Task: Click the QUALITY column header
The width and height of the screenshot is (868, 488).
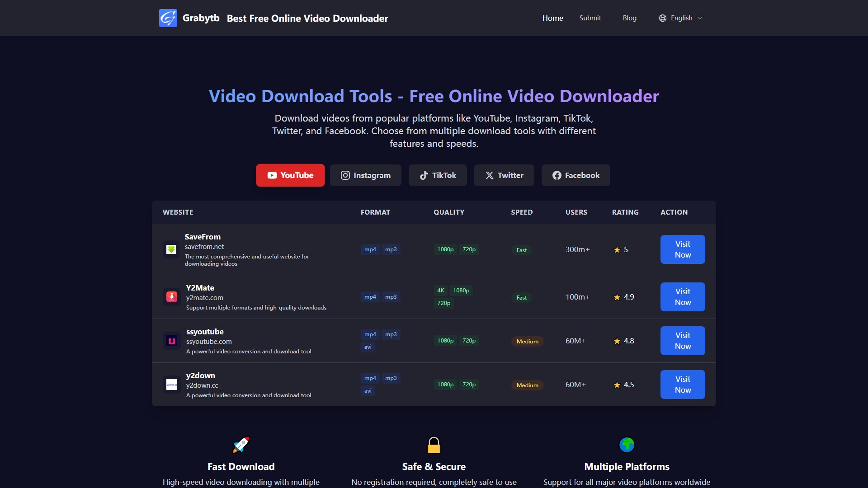Action: pos(449,212)
